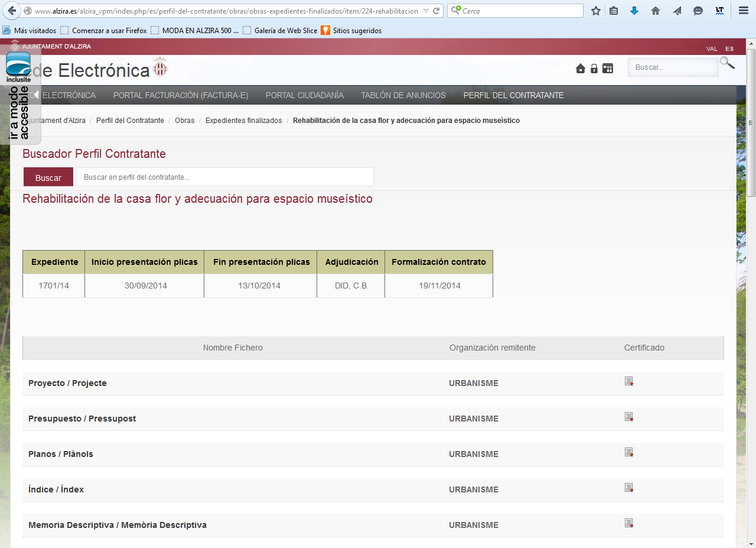Open the sitemap icon in the header
Image resolution: width=756 pixels, height=548 pixels.
tap(608, 69)
